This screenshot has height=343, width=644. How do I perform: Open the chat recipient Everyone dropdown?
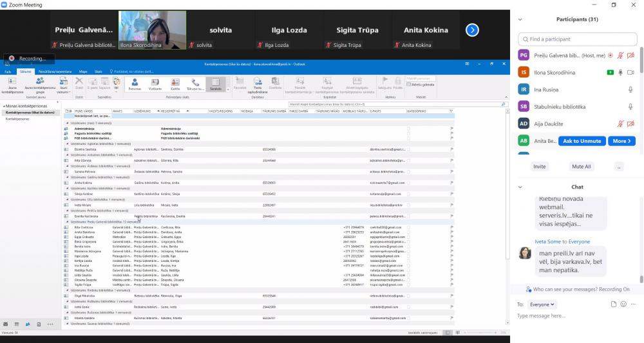542,304
